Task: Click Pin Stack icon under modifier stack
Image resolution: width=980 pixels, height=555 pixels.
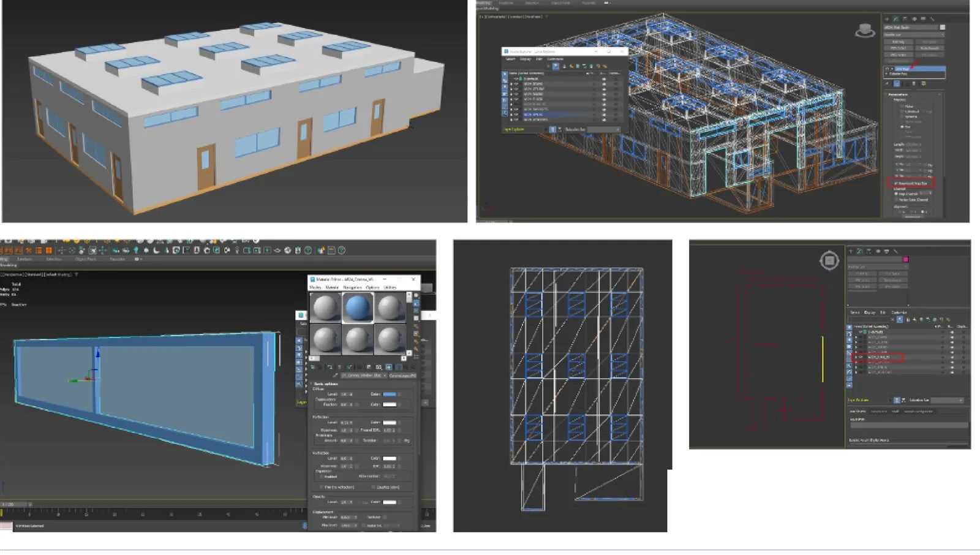Action: pyautogui.click(x=887, y=83)
